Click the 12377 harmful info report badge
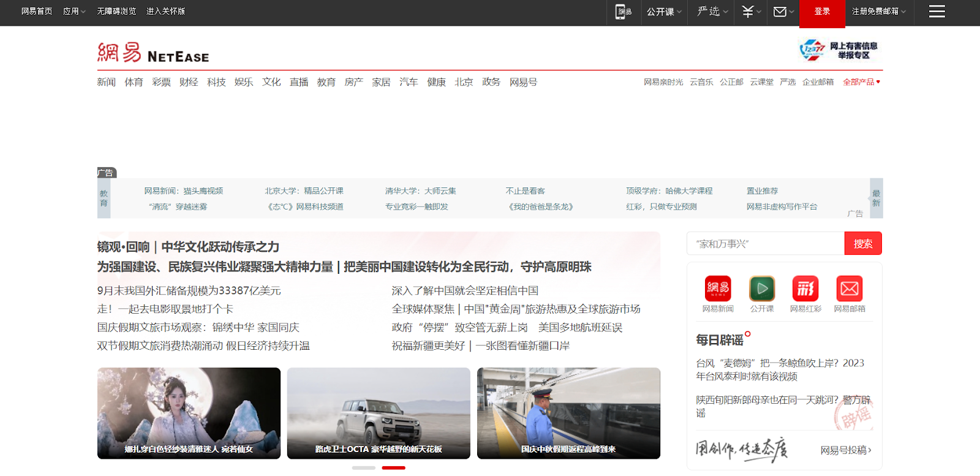 pos(839,50)
